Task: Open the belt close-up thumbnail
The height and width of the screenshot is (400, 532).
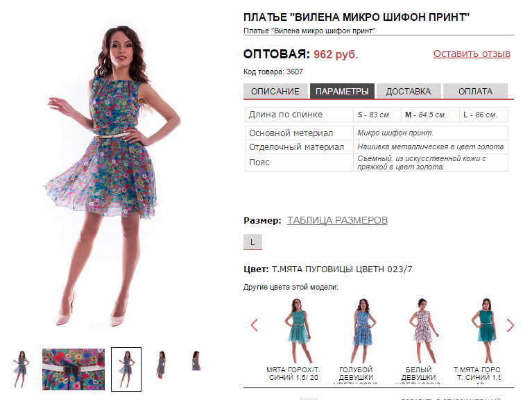Action: pyautogui.click(x=74, y=369)
